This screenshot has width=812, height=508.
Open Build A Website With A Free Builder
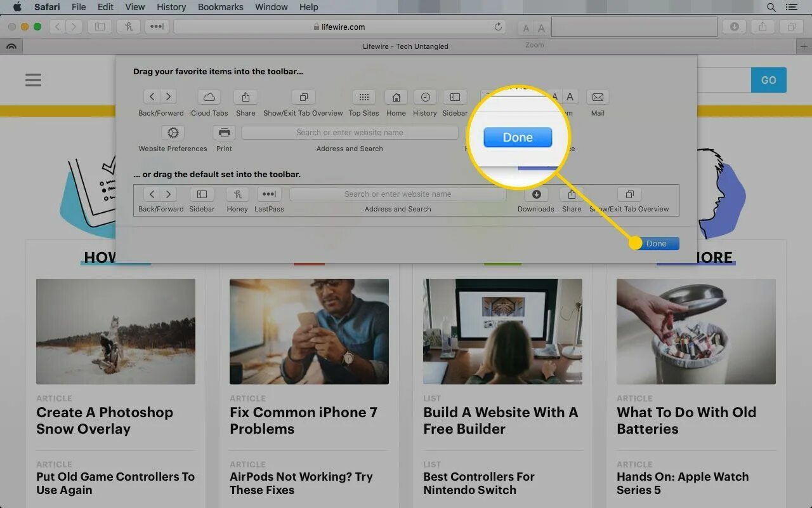pyautogui.click(x=501, y=420)
